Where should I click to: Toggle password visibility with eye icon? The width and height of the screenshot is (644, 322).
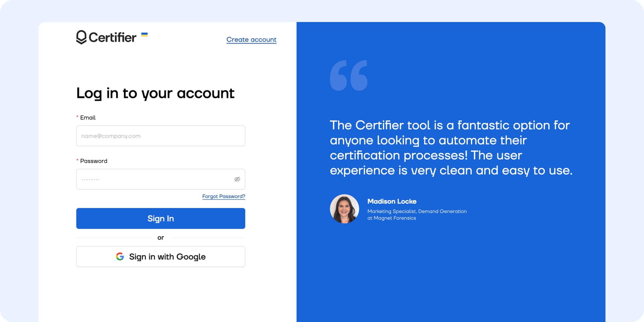click(x=237, y=179)
